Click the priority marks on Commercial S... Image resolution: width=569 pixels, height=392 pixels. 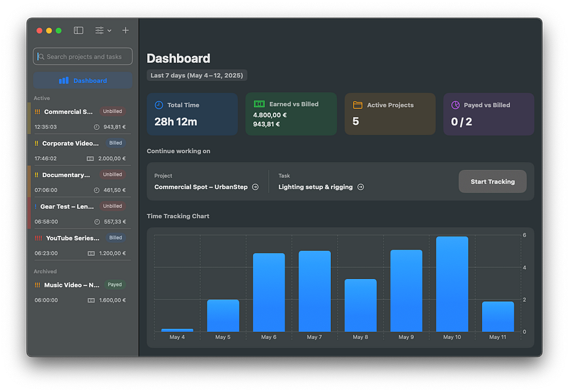37,112
